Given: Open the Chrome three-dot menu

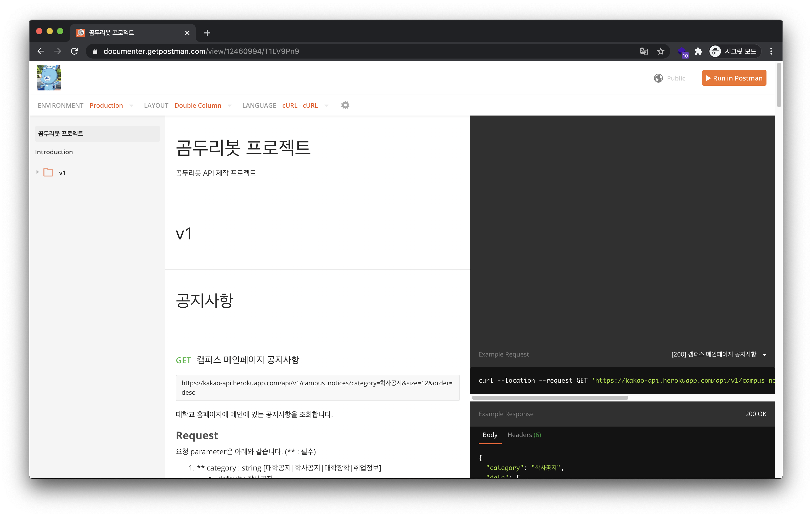Looking at the screenshot, I should pyautogui.click(x=771, y=51).
